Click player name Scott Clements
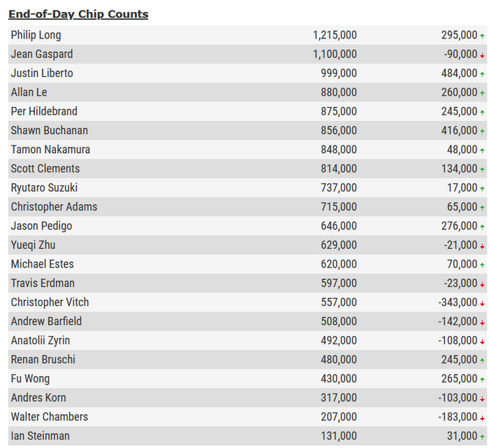Screen dimensions: 489x448 point(45,168)
